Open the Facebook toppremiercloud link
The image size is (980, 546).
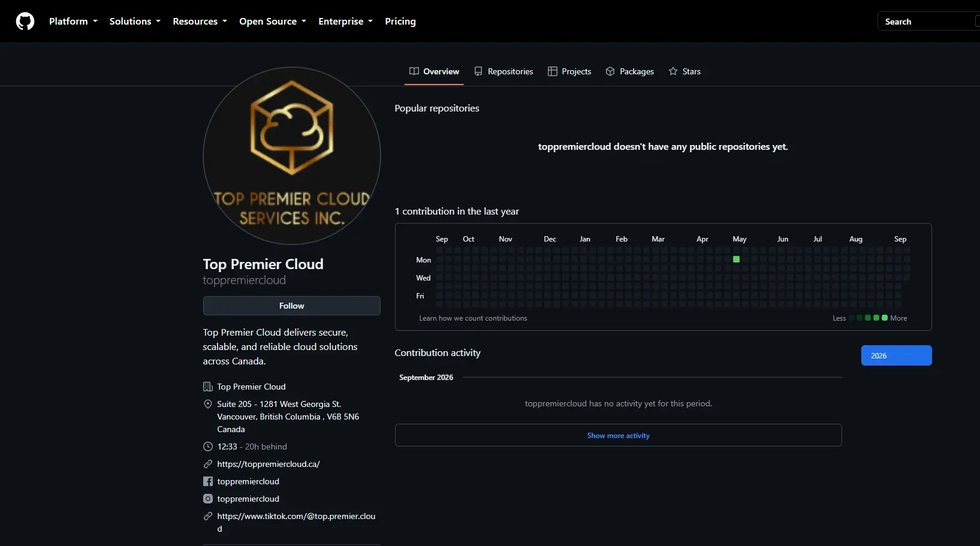click(x=248, y=481)
